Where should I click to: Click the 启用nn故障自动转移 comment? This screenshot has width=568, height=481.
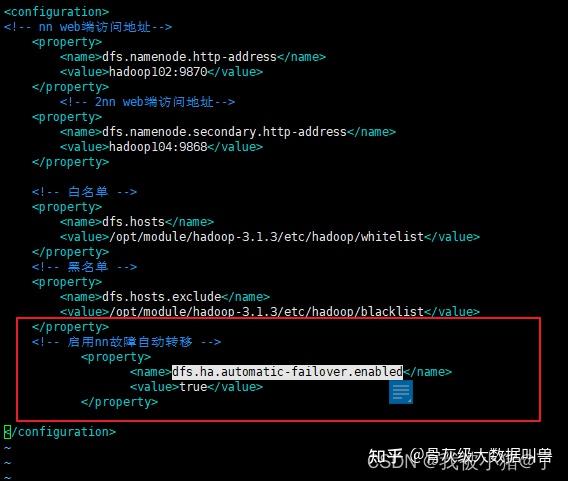(x=126, y=342)
